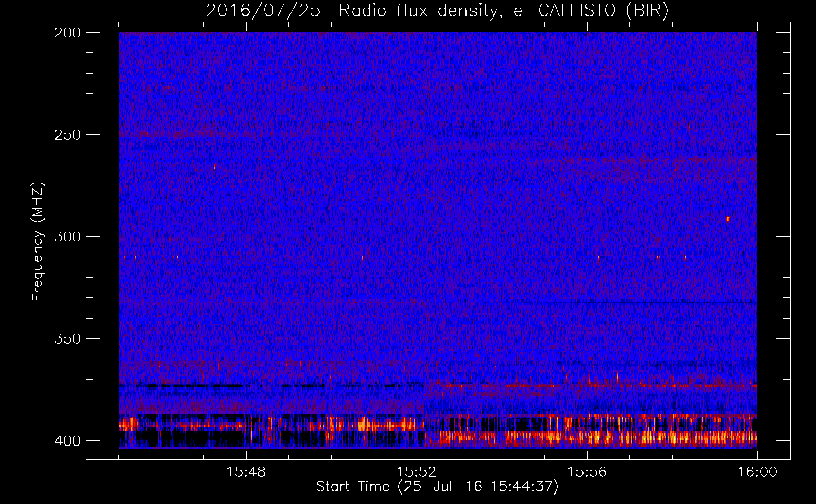Click the "Frequency (MHZ)" axis label
816x504 pixels.
tap(38, 242)
